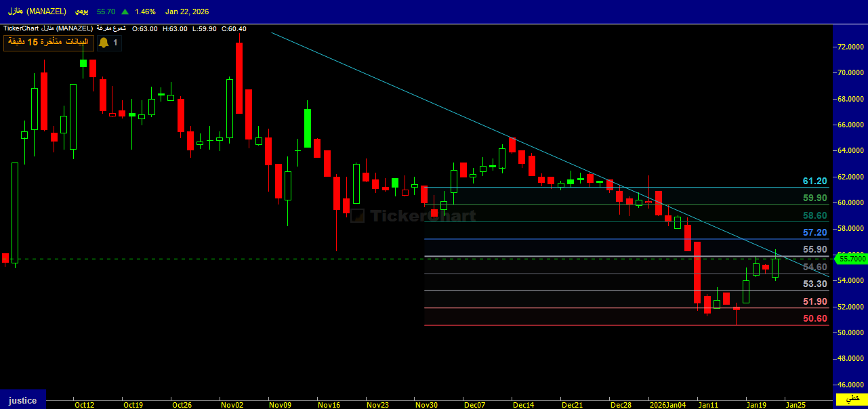Viewport: 868px width, 409px height.
Task: Select the blue 57.20 level label
Action: pyautogui.click(x=814, y=232)
